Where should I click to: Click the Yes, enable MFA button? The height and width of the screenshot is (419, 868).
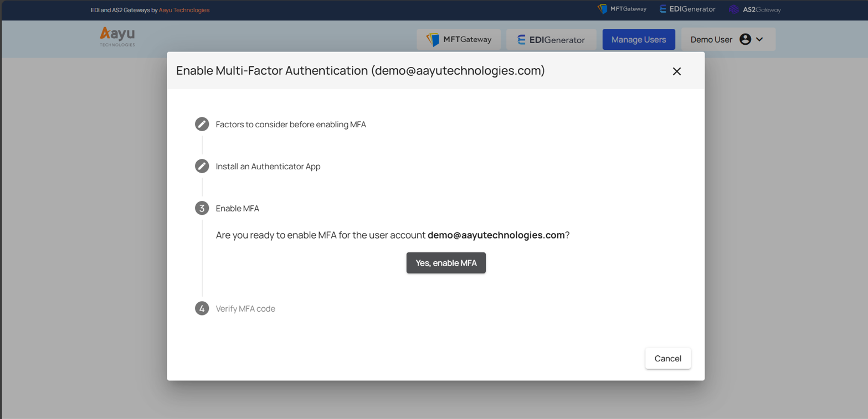click(x=446, y=263)
